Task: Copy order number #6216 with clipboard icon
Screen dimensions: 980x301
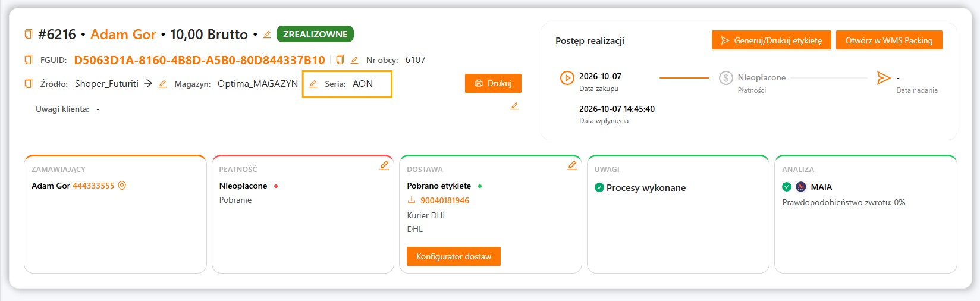Action: [x=28, y=35]
